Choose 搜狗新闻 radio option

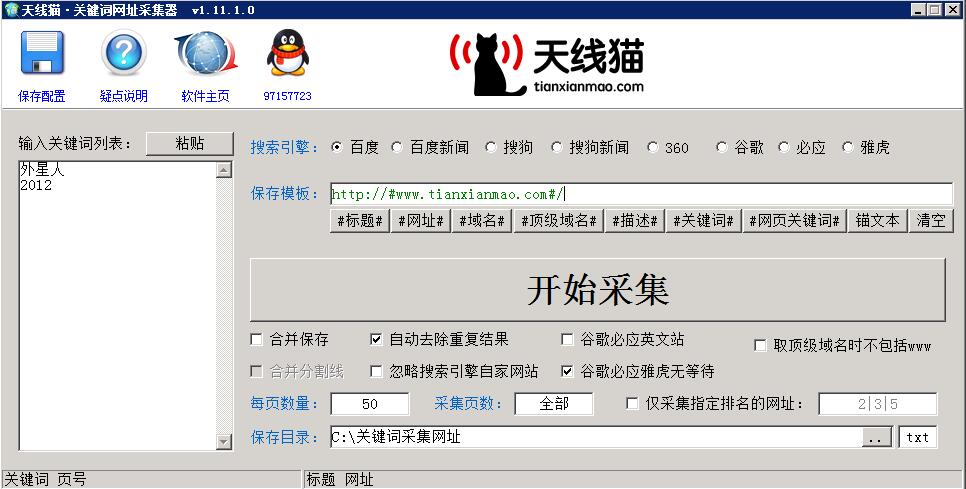pyautogui.click(x=556, y=147)
